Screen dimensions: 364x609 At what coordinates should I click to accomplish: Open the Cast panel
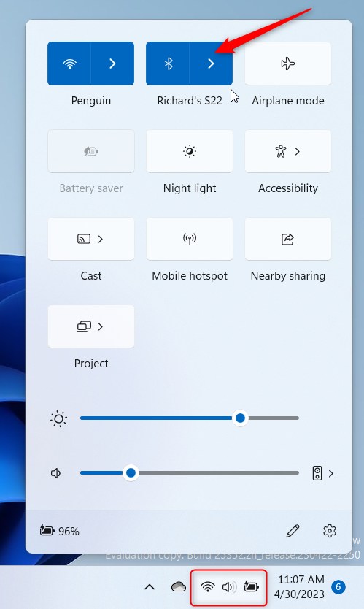click(x=90, y=239)
